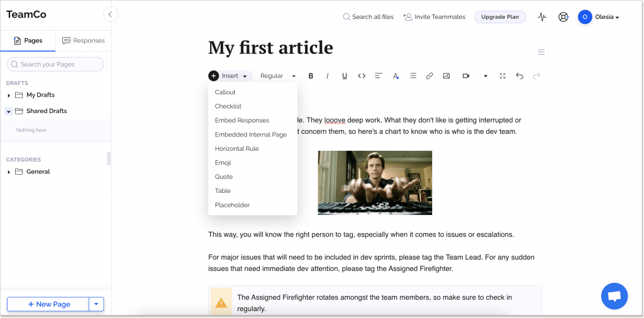Click the Search your Pages field
Screen dimensions: 644x318
pyautogui.click(x=55, y=65)
